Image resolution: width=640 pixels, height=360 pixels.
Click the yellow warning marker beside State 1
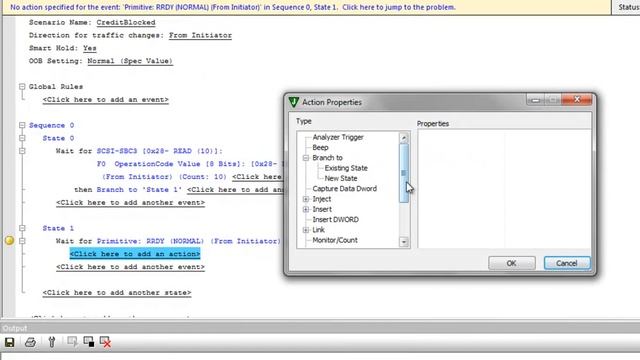[9, 240]
